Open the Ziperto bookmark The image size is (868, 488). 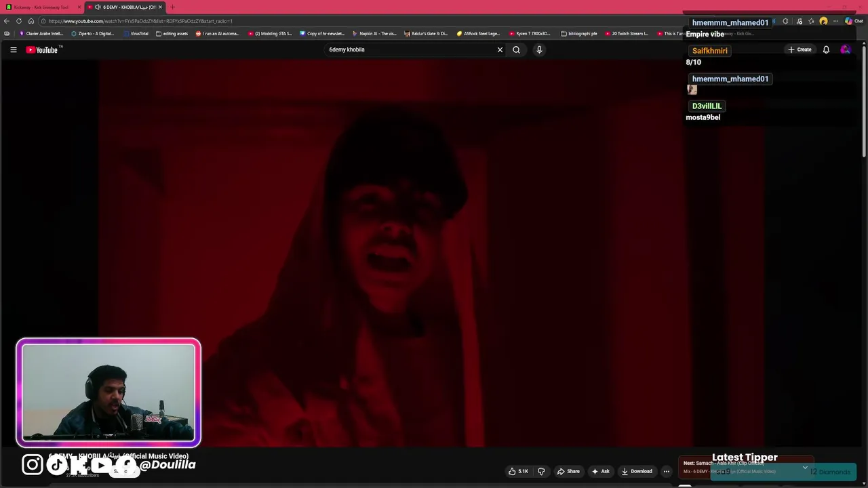(93, 33)
